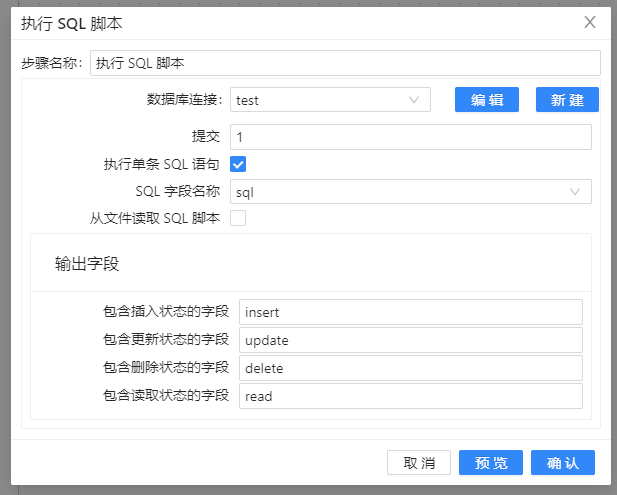Close the 执行 SQL 脚本 dialog
This screenshot has width=617, height=495.
coord(590,22)
